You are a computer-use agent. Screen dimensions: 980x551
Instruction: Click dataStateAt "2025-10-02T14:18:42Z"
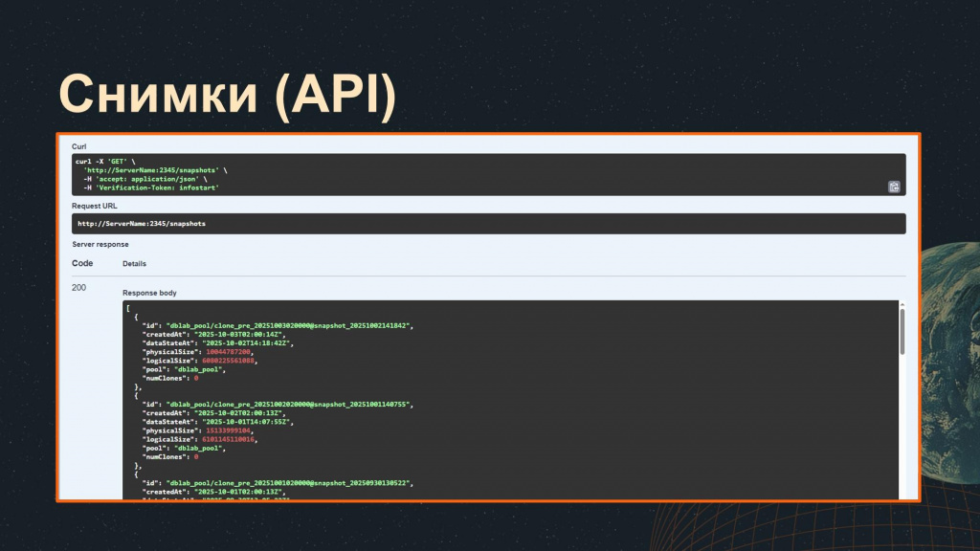click(x=244, y=343)
